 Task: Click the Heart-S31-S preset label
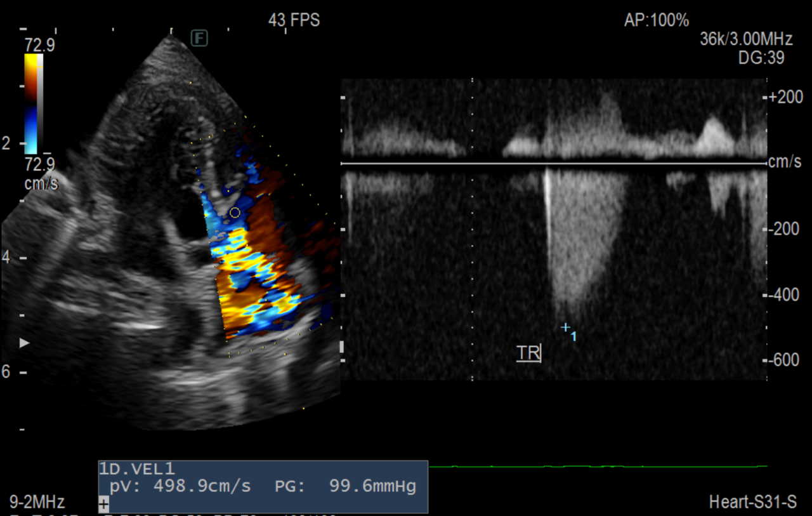tap(752, 503)
